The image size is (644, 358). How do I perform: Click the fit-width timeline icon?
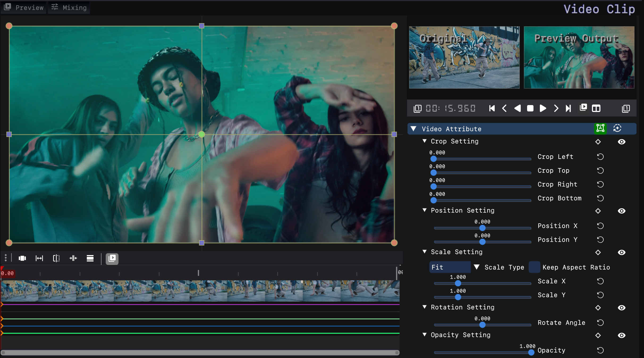click(x=39, y=258)
